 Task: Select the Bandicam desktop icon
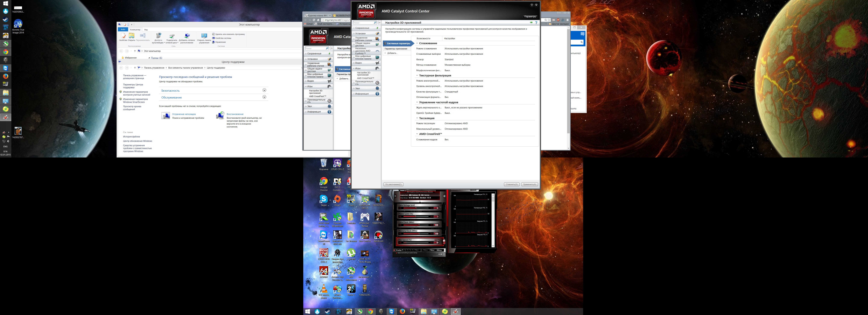[x=378, y=236]
